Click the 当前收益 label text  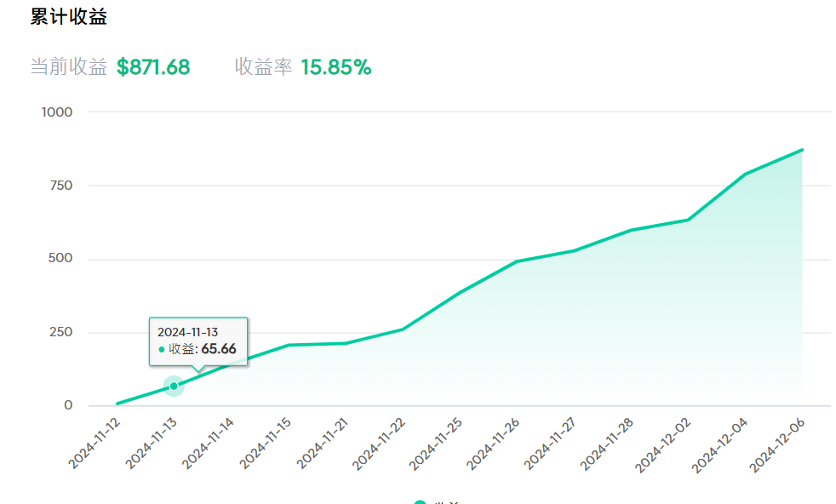pyautogui.click(x=69, y=67)
